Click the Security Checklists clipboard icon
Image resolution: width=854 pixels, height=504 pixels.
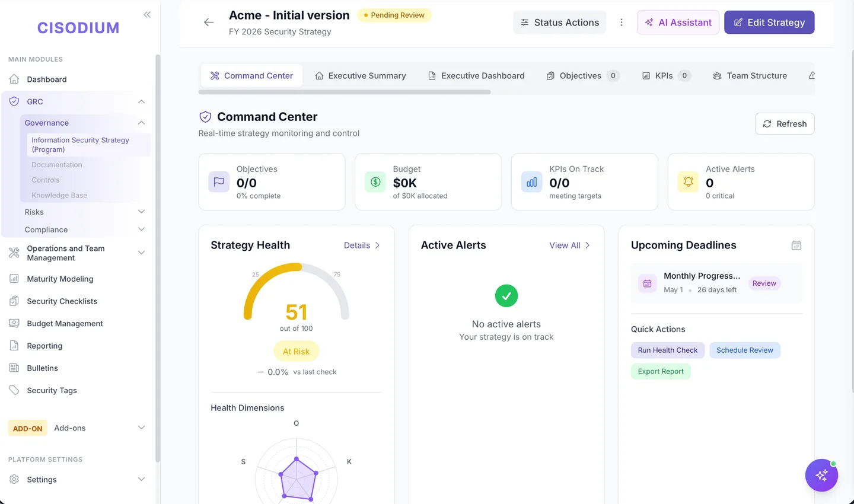tap(14, 301)
